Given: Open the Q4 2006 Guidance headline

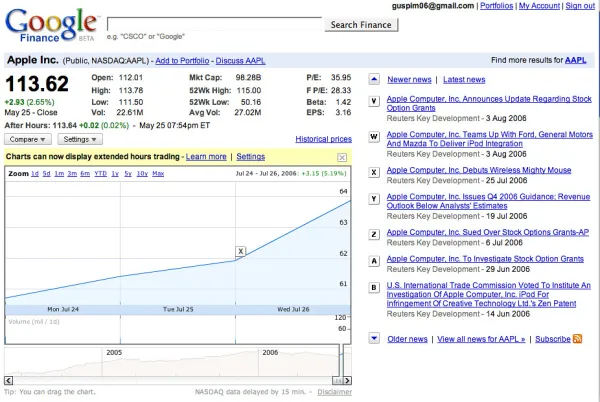Looking at the screenshot, I should click(488, 201).
